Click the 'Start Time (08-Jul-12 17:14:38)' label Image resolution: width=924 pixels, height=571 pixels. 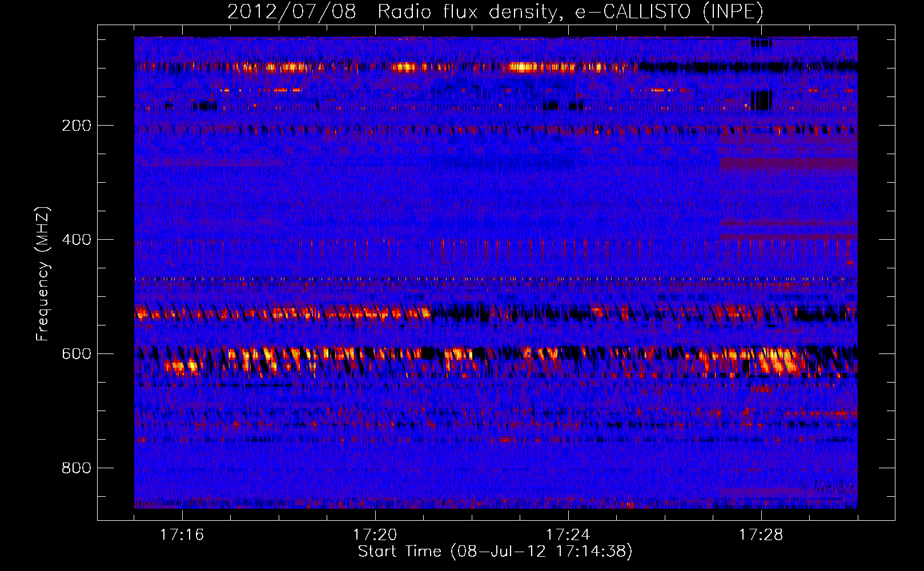(x=495, y=551)
